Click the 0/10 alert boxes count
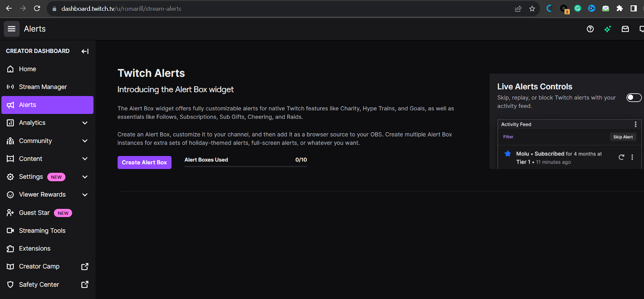The height and width of the screenshot is (299, 644). click(301, 160)
